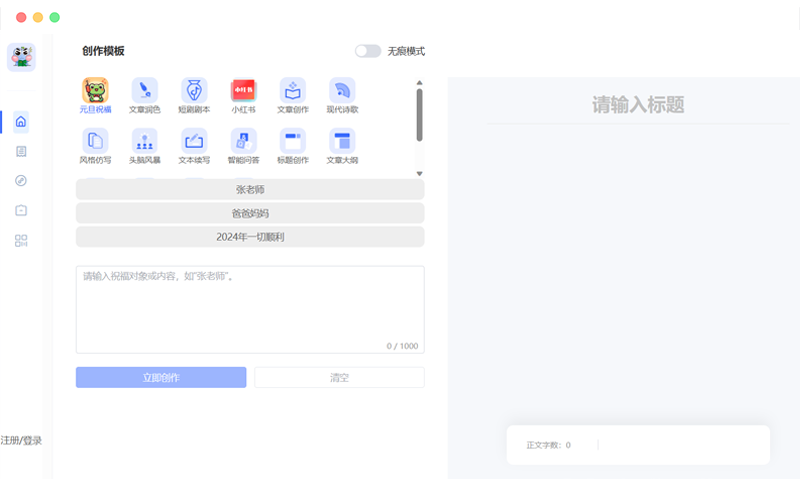Select the 元旦祝福 frog template
This screenshot has height=479, width=800.
(95, 91)
